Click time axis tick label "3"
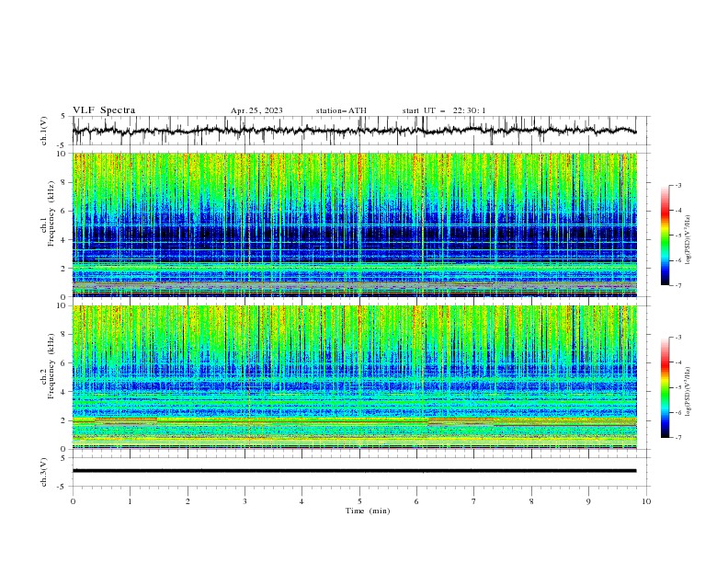Viewport: 728px width, 563px height. (245, 501)
